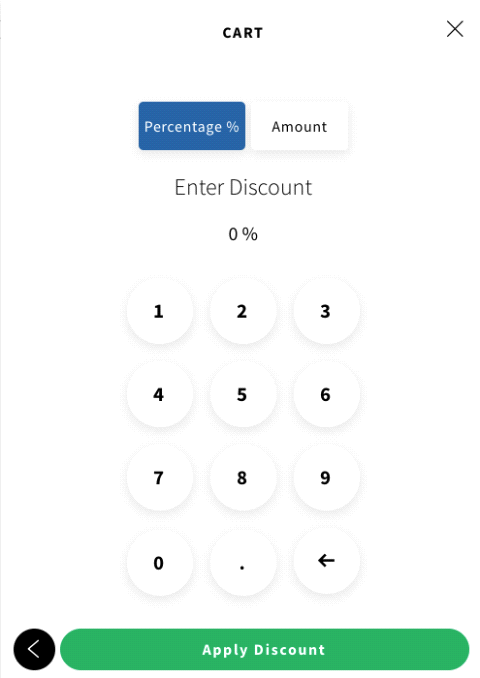
Task: Tap digit 6 on keypad
Action: point(326,394)
